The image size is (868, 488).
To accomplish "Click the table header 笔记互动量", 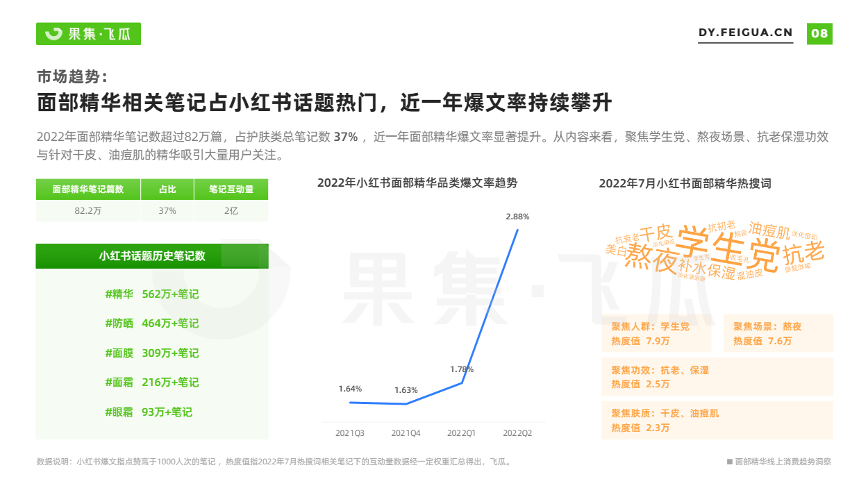I will click(x=231, y=190).
